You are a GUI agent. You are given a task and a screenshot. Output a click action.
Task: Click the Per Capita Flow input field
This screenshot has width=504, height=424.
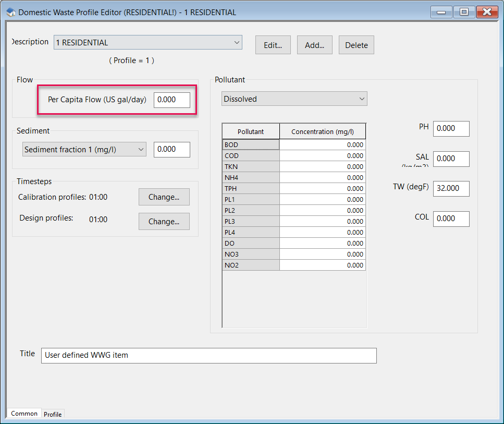click(172, 99)
